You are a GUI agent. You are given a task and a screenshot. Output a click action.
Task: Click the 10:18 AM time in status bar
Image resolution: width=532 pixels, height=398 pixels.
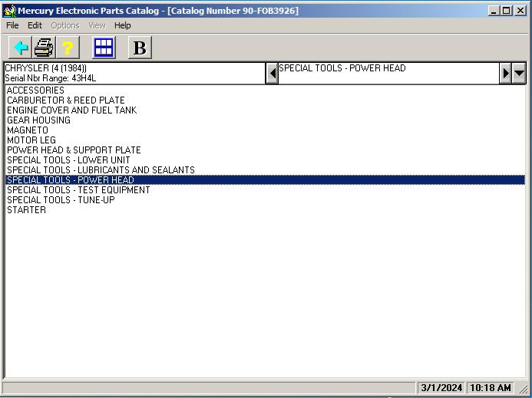[491, 387]
